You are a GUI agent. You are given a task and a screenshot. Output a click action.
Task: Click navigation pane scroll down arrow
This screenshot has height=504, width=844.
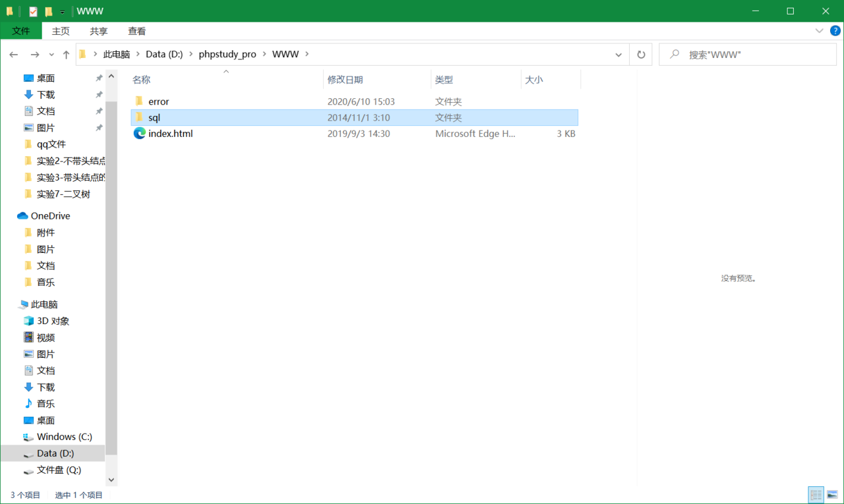click(111, 480)
